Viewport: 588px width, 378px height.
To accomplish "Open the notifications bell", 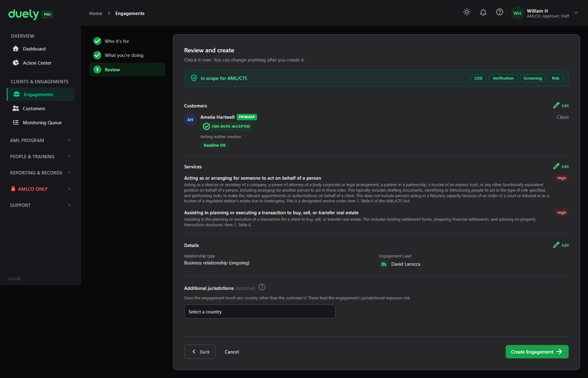I will pyautogui.click(x=483, y=13).
